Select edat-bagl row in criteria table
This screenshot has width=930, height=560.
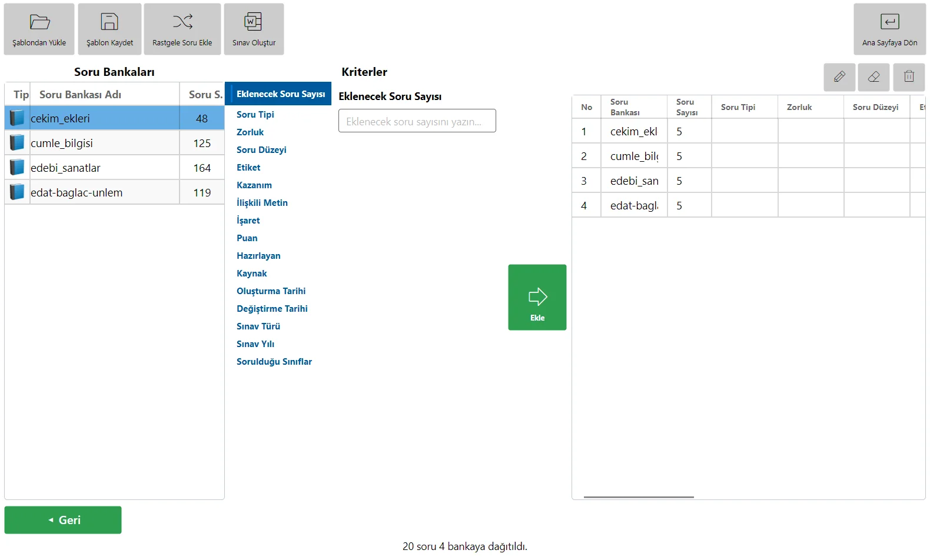coord(749,205)
